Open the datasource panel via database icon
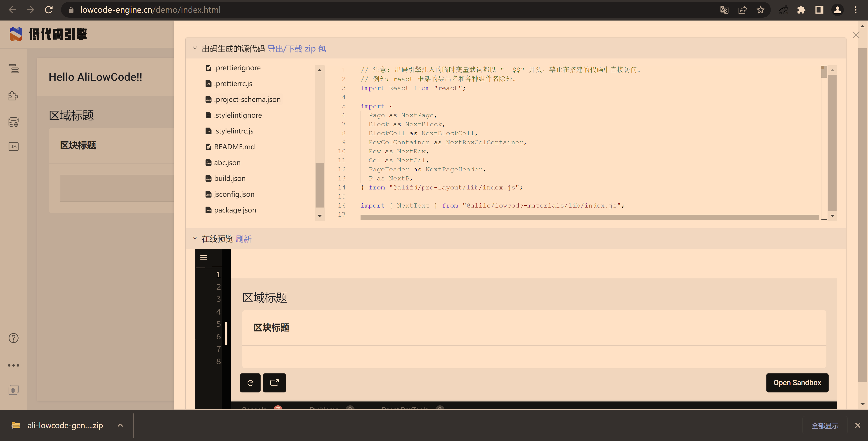Viewport: 868px width, 441px height. (x=14, y=122)
